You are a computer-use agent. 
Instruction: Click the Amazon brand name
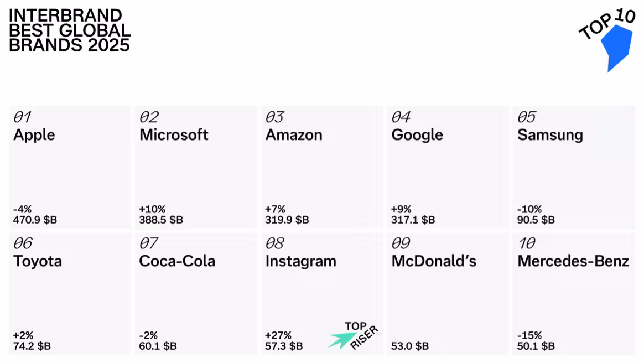[x=294, y=135]
